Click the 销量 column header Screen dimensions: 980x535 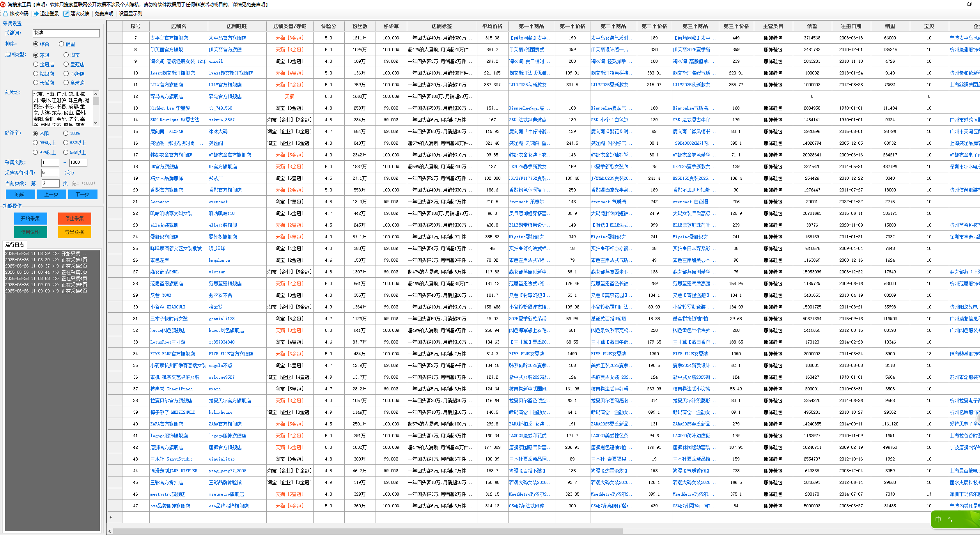click(x=890, y=27)
